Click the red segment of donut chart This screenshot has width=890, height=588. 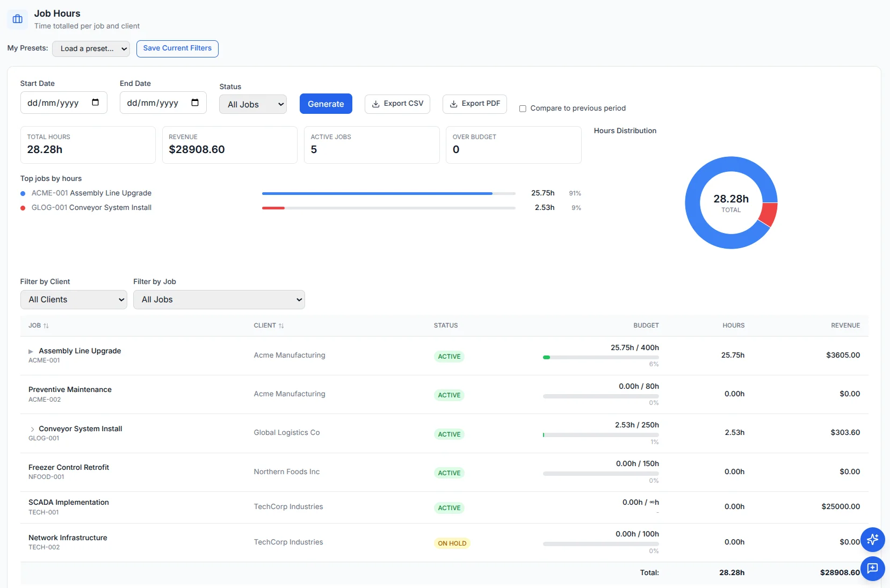(x=769, y=214)
